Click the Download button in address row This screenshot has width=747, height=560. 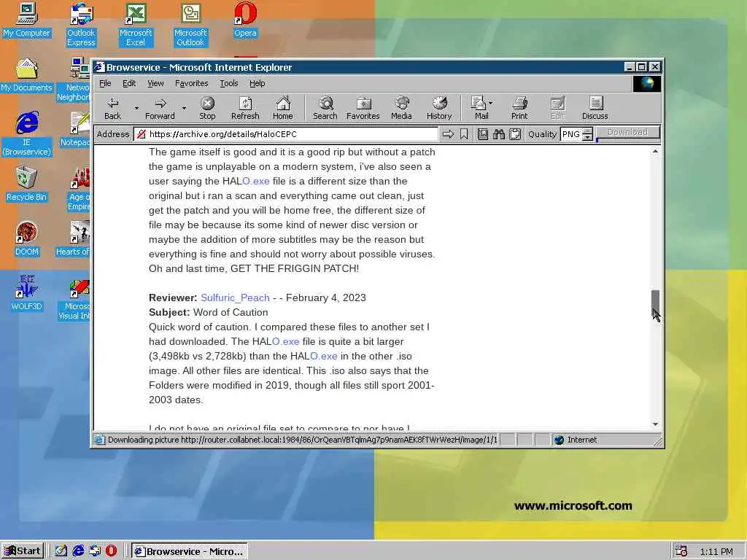[627, 133]
